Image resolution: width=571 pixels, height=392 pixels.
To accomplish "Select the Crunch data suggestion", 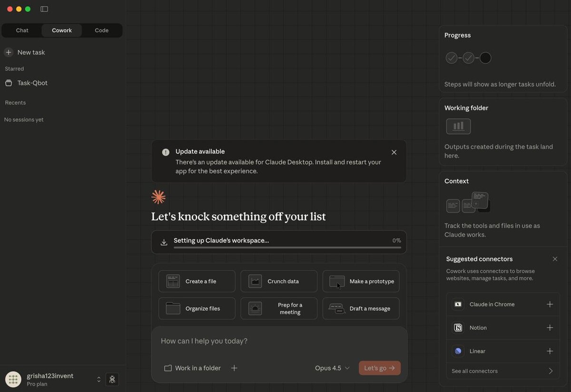I will [279, 281].
